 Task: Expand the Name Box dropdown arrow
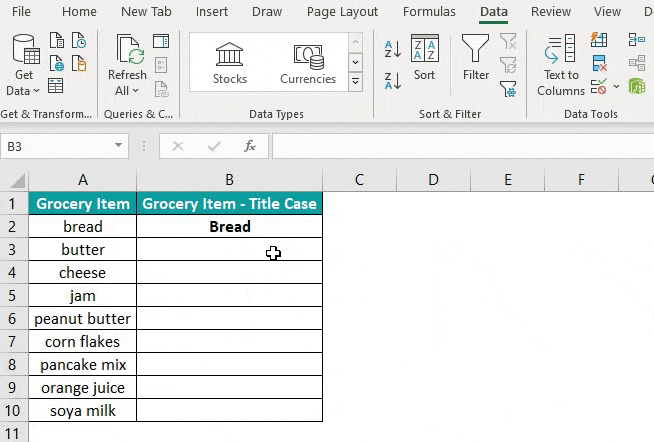click(x=118, y=146)
